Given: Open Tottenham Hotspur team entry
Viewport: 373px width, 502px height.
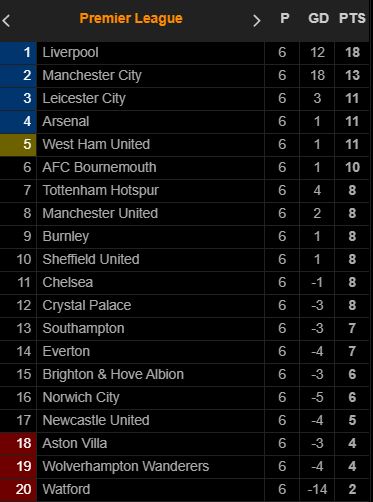Looking at the screenshot, I should pos(184,191).
